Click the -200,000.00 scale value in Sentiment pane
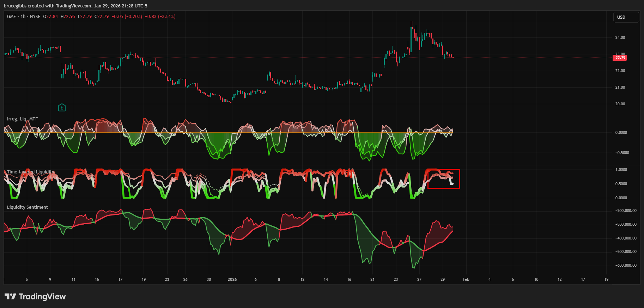 pyautogui.click(x=626, y=211)
